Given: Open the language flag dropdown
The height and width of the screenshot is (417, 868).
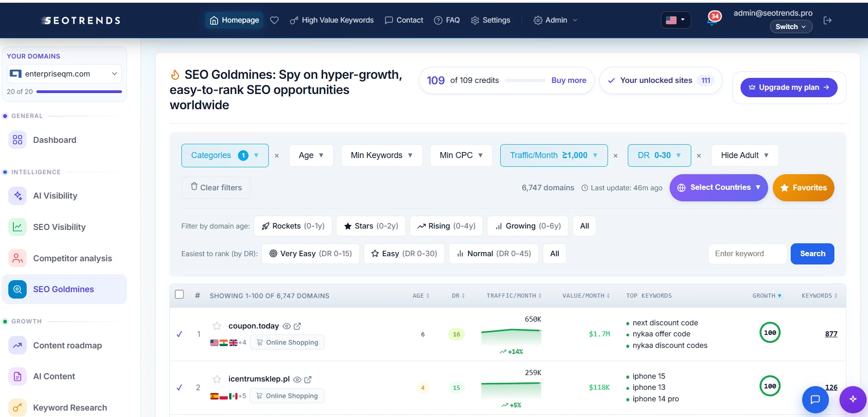Looking at the screenshot, I should point(676,20).
